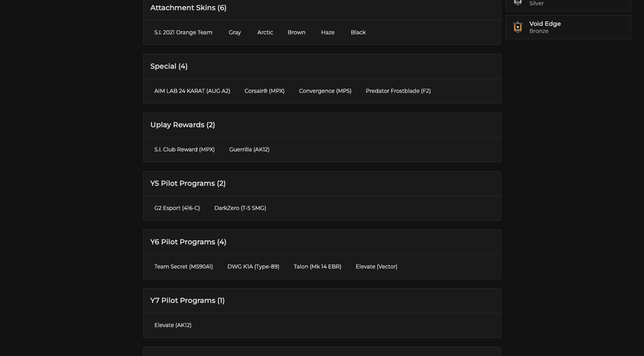Open the Void Edge Bronze card
Screen dimensions: 644x356
point(568,27)
